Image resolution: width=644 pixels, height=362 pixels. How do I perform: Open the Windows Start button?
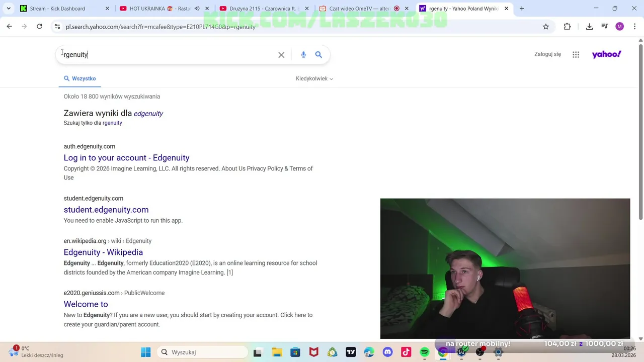146,352
